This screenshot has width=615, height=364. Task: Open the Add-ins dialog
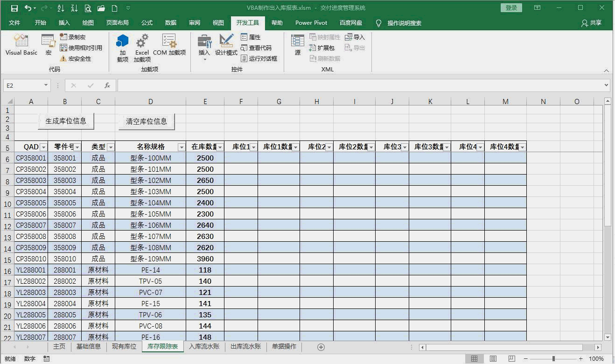click(123, 48)
